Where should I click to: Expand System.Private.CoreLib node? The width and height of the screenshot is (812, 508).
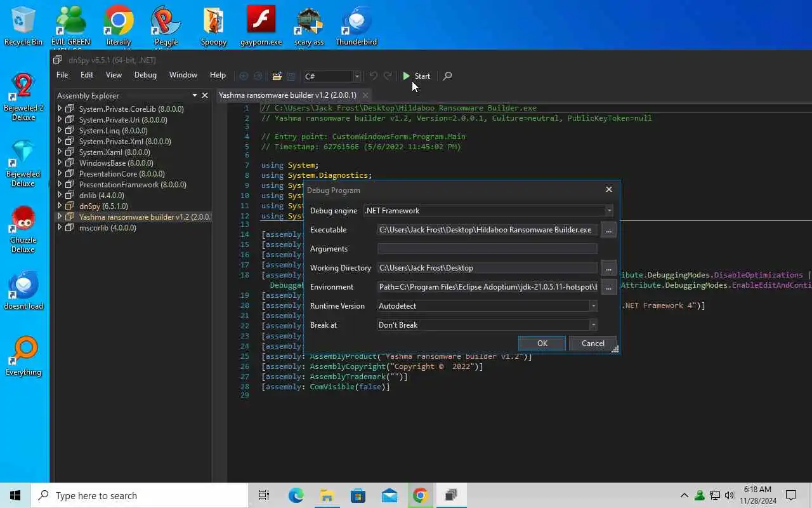click(60, 109)
